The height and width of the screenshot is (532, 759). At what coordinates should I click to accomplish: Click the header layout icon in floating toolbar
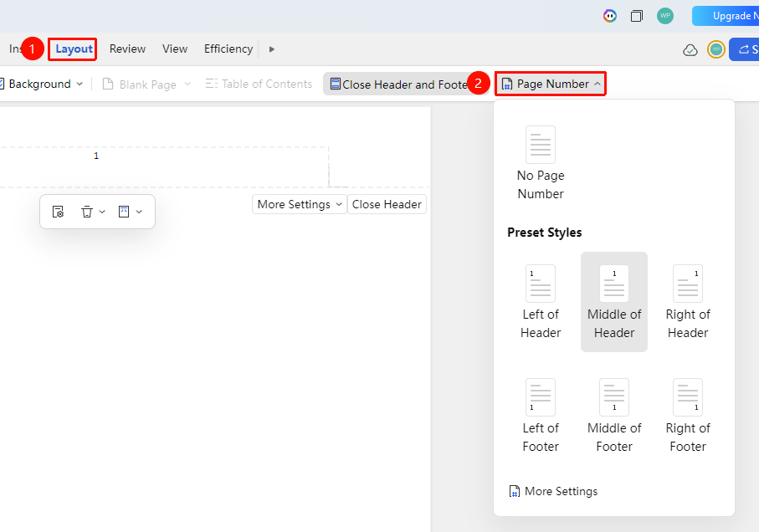(124, 212)
